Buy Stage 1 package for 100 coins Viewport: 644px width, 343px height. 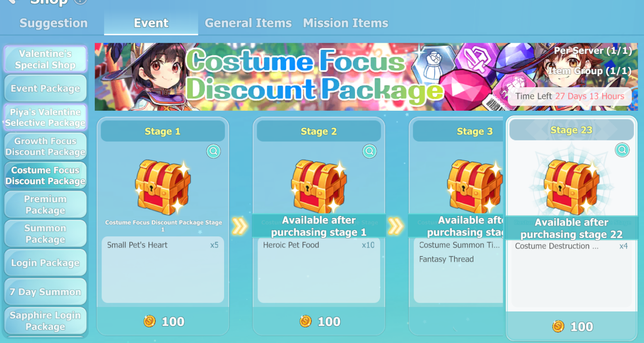tap(163, 321)
